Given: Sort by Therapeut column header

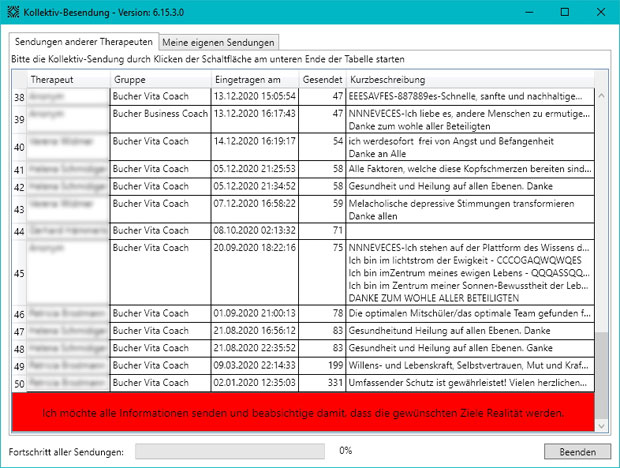Looking at the screenshot, I should click(68, 79).
